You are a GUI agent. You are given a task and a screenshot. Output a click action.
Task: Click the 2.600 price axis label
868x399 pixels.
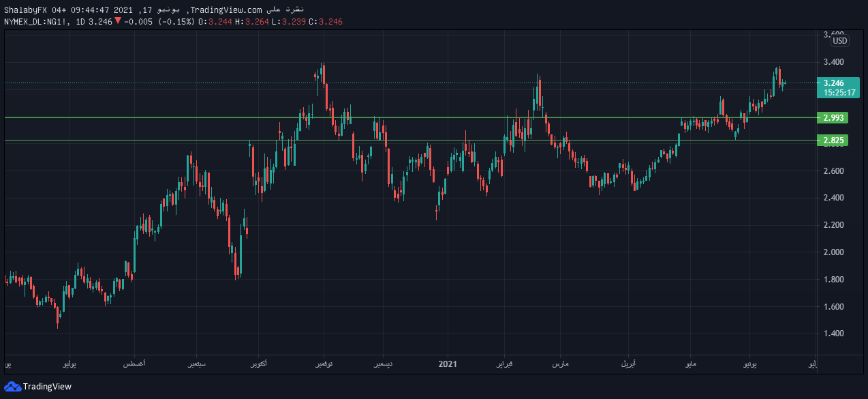(x=834, y=171)
